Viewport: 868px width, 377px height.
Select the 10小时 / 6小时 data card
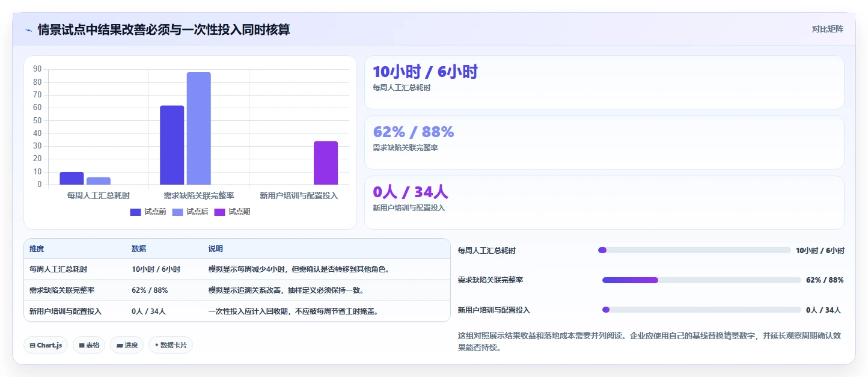click(x=604, y=82)
